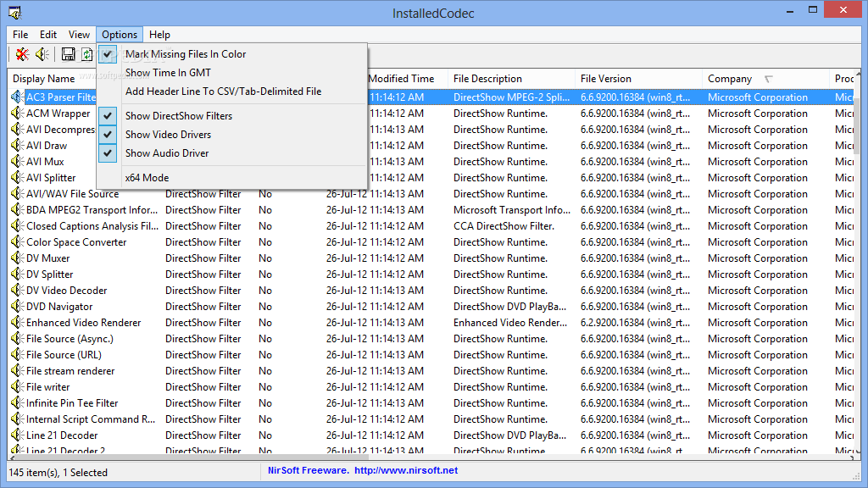The width and height of the screenshot is (868, 488).
Task: Click the speaker icon beside DV Video Decoder
Action: click(x=17, y=290)
